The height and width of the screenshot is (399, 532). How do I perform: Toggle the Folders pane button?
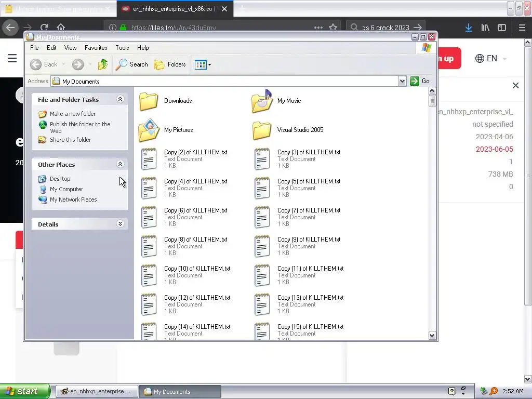pos(170,64)
